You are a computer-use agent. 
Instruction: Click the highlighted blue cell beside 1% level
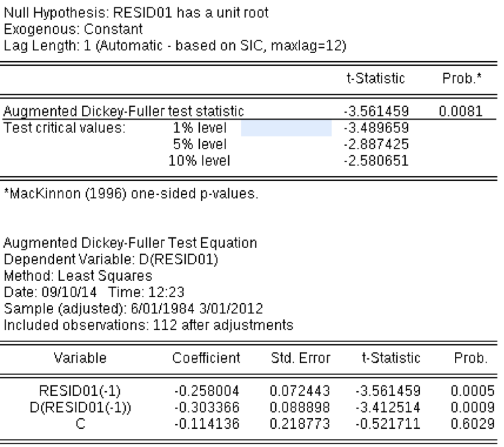[x=286, y=128]
